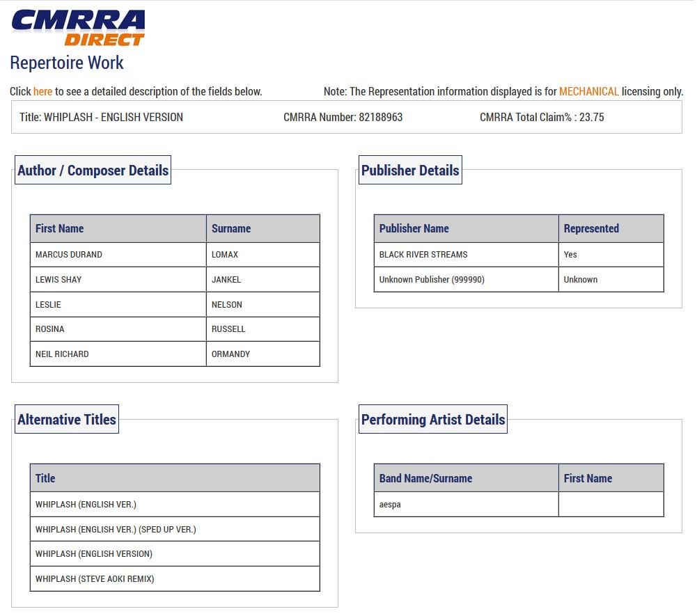Select the 'LEWIS SHAY' first name cell
Viewport: 697px width, 616px height.
tap(118, 280)
